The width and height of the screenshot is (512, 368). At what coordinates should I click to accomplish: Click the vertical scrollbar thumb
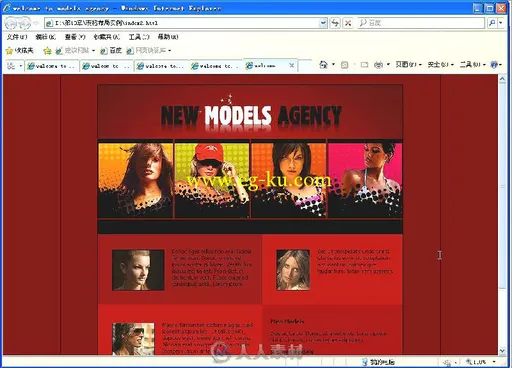click(502, 187)
